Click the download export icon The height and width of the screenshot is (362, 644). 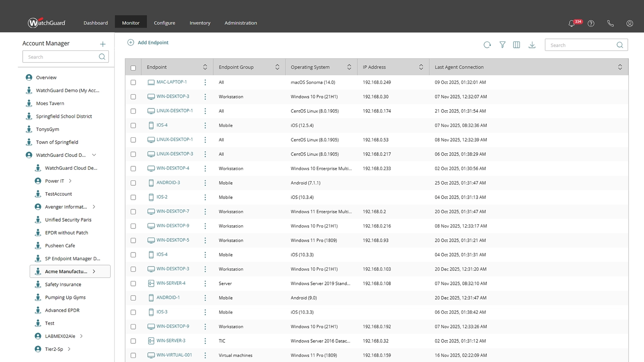click(532, 45)
